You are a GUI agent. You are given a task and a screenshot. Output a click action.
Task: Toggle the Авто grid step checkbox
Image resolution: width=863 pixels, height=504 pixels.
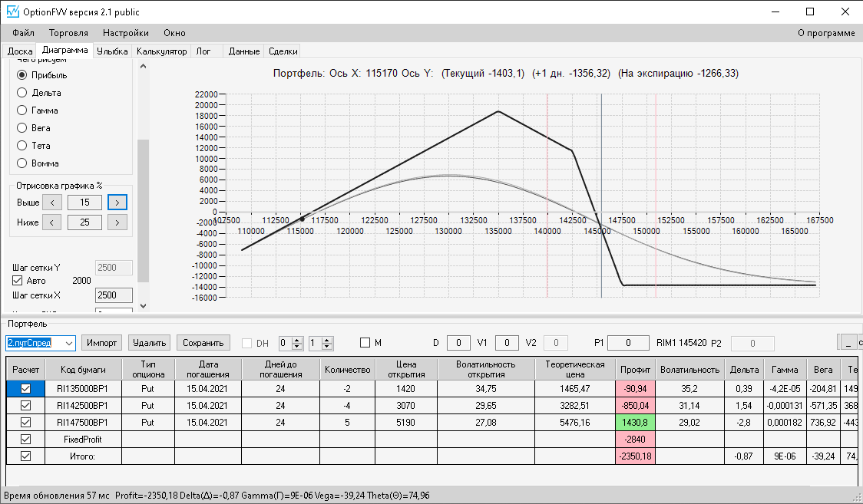pyautogui.click(x=18, y=280)
